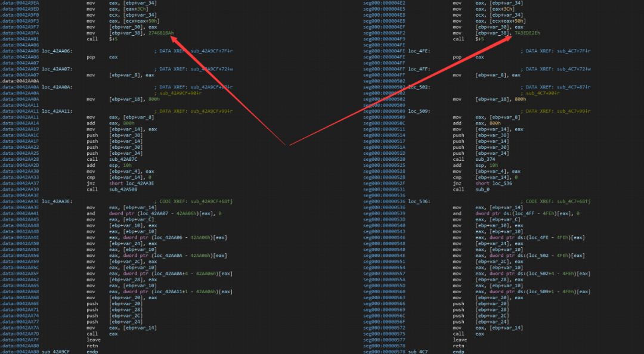Select the constant 2746818Ah in left listing

pos(160,33)
